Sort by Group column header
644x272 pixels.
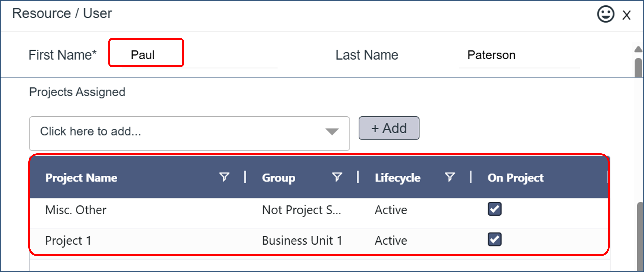(278, 178)
